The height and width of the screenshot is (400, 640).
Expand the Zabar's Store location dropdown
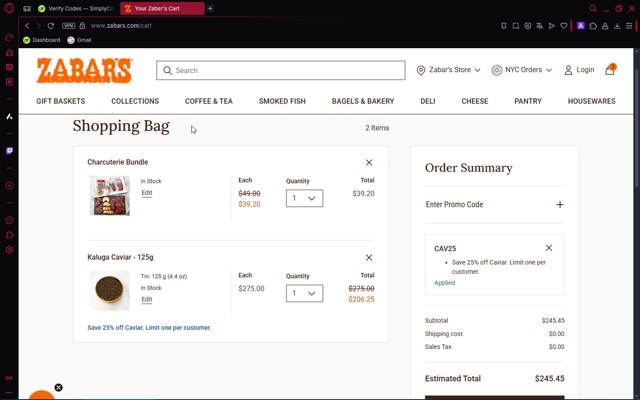(448, 70)
